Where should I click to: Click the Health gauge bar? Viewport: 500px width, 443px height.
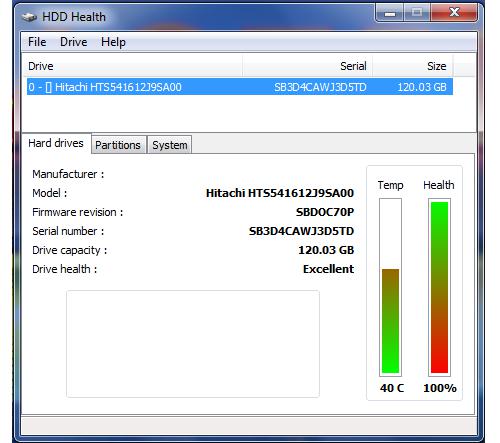439,287
